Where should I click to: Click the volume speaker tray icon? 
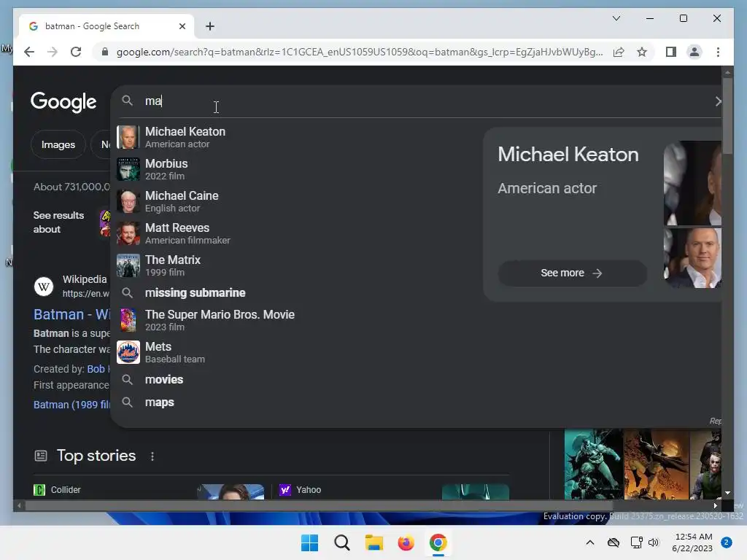(x=654, y=542)
